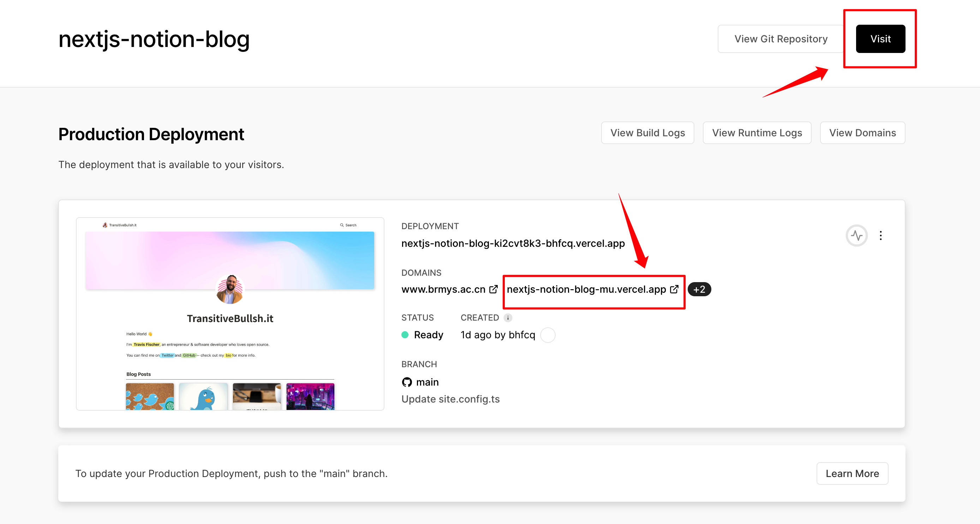Image resolution: width=980 pixels, height=524 pixels.
Task: Click the black Visit button
Action: (880, 39)
